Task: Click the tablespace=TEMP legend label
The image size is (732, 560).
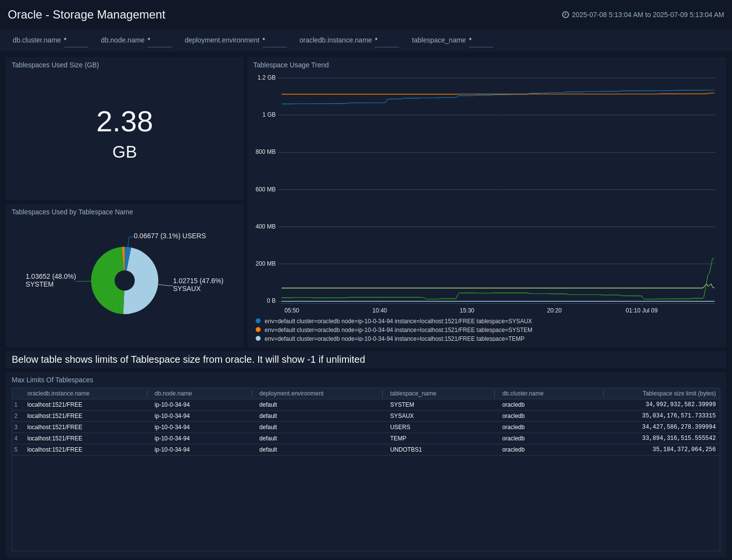Action: [x=394, y=338]
